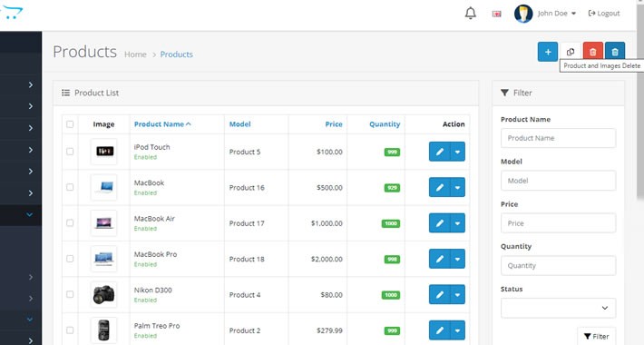Open action dropdown for Nikon D300
644x345 pixels.
tap(457, 295)
